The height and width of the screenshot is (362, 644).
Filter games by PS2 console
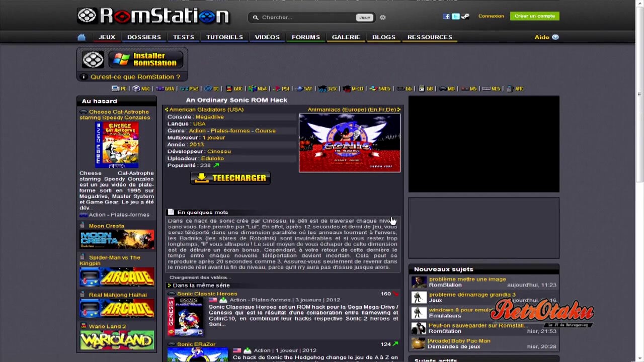[190, 88]
